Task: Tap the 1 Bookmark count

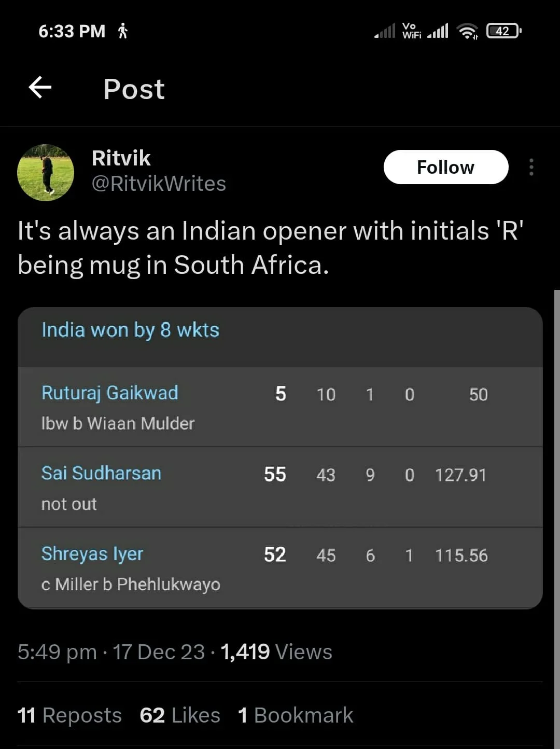Action: pyautogui.click(x=296, y=715)
